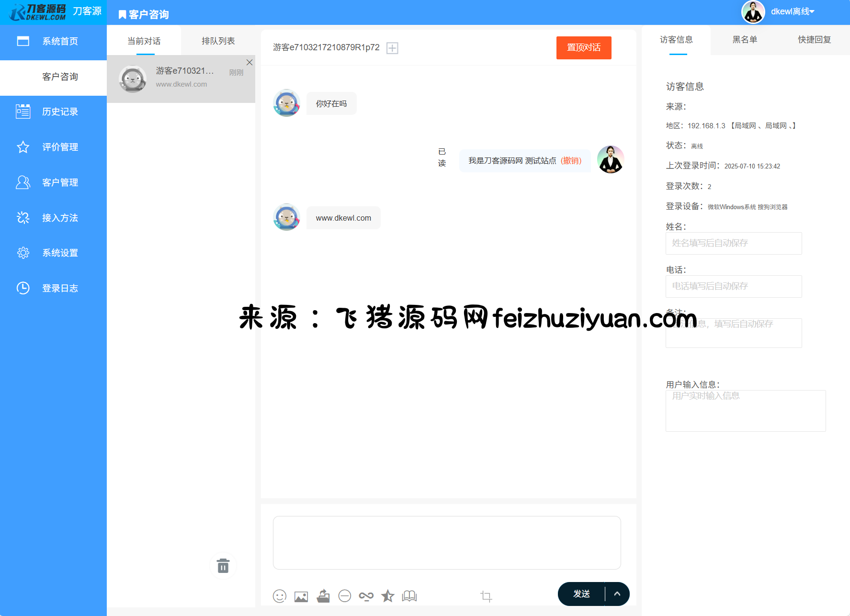Click the trash can delete icon
850x616 pixels.
223,566
